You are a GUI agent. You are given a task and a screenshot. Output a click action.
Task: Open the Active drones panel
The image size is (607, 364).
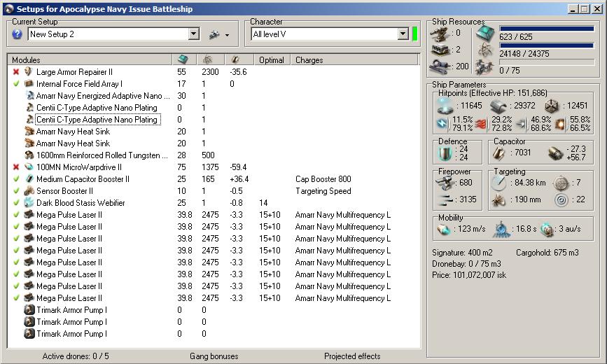[76, 356]
